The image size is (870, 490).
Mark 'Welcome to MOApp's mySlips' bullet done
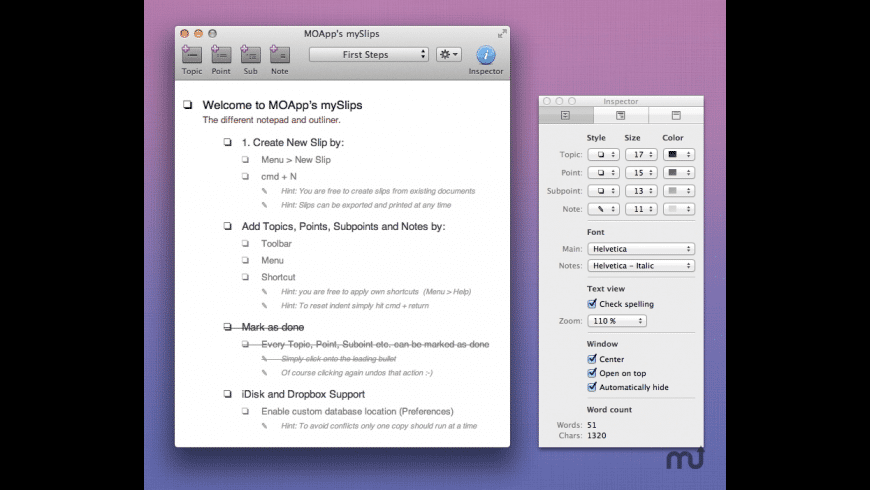(188, 104)
